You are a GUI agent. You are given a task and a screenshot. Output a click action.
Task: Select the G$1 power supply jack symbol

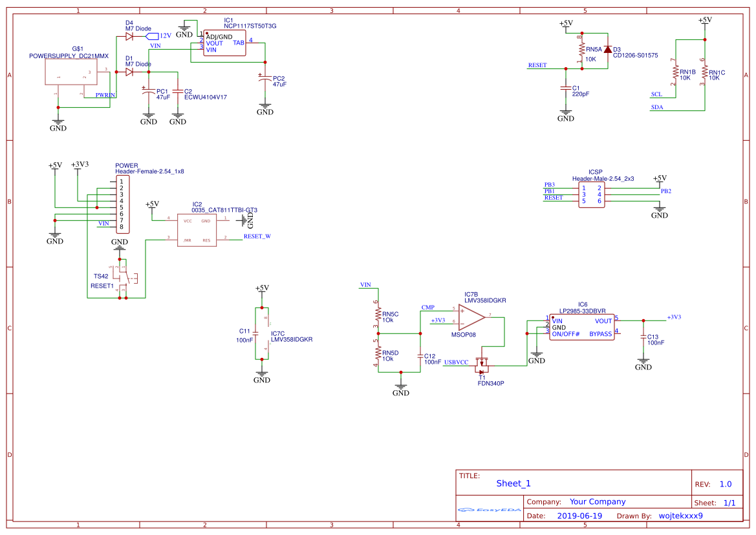tap(71, 73)
